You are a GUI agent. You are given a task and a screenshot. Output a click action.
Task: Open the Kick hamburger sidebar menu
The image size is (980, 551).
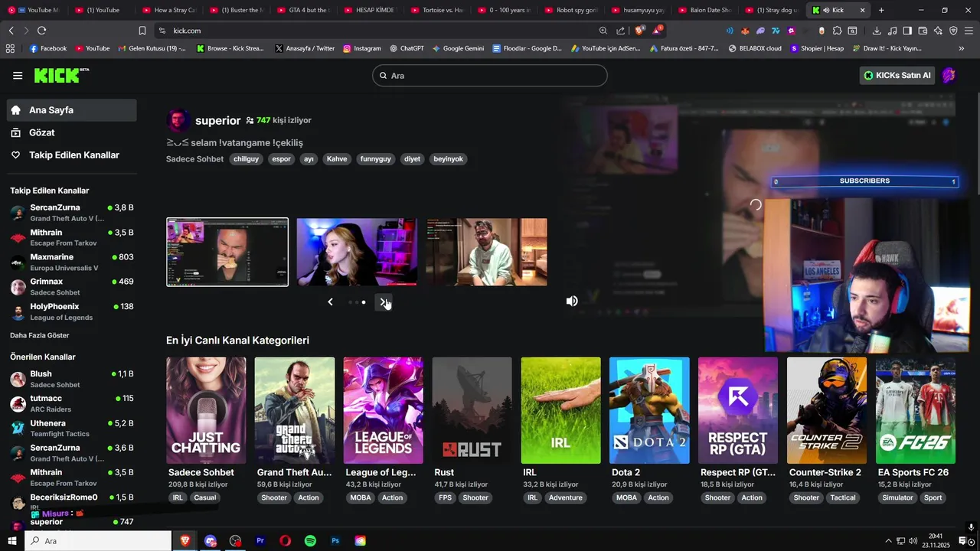point(18,75)
